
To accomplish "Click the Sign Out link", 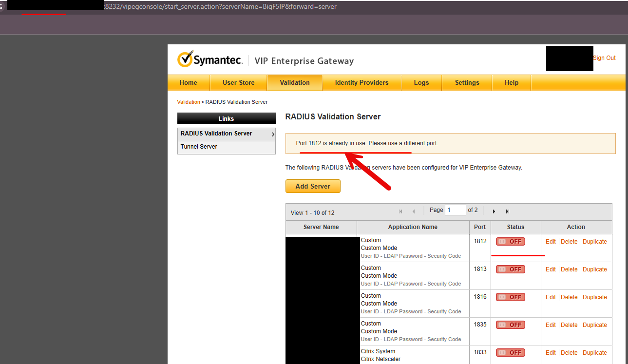I will point(604,58).
